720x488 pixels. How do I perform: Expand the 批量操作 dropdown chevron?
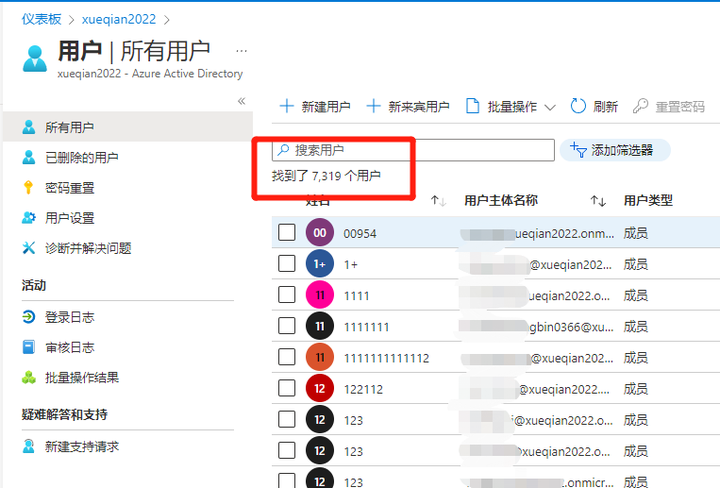point(550,107)
